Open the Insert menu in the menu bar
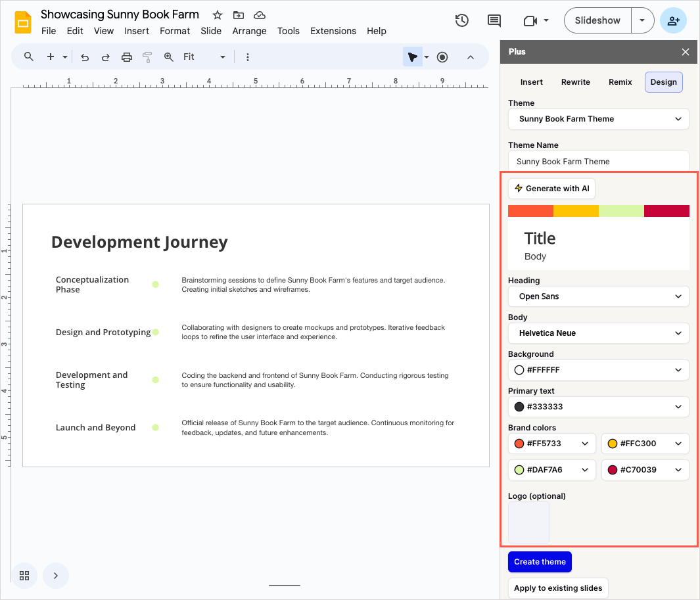The height and width of the screenshot is (600, 700). pyautogui.click(x=137, y=31)
